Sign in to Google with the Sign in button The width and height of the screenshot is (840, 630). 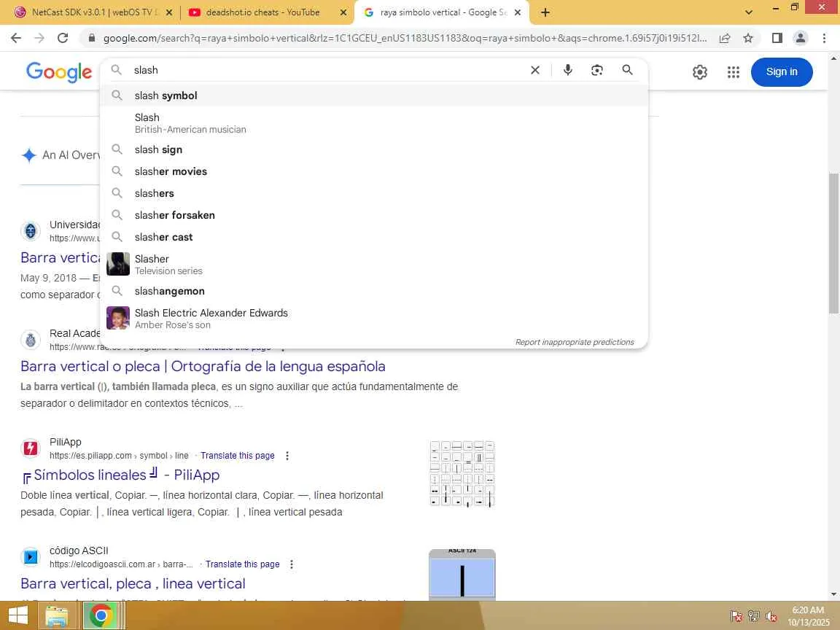782,71
